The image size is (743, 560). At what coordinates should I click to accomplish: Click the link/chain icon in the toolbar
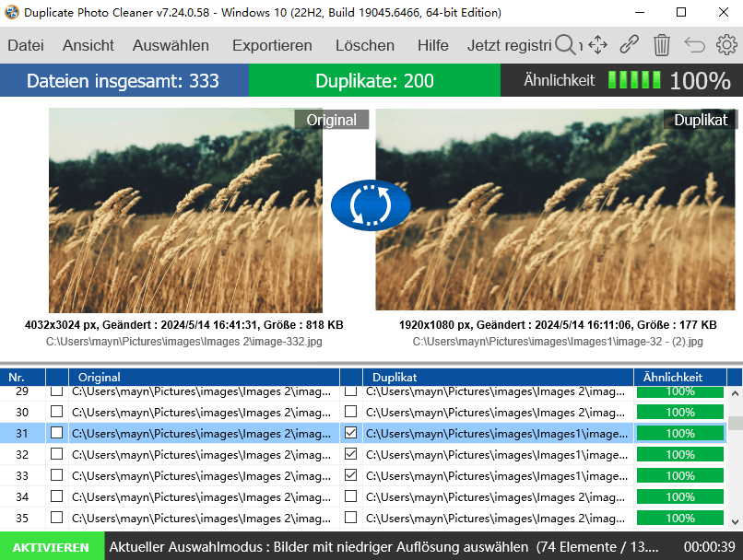coord(630,44)
